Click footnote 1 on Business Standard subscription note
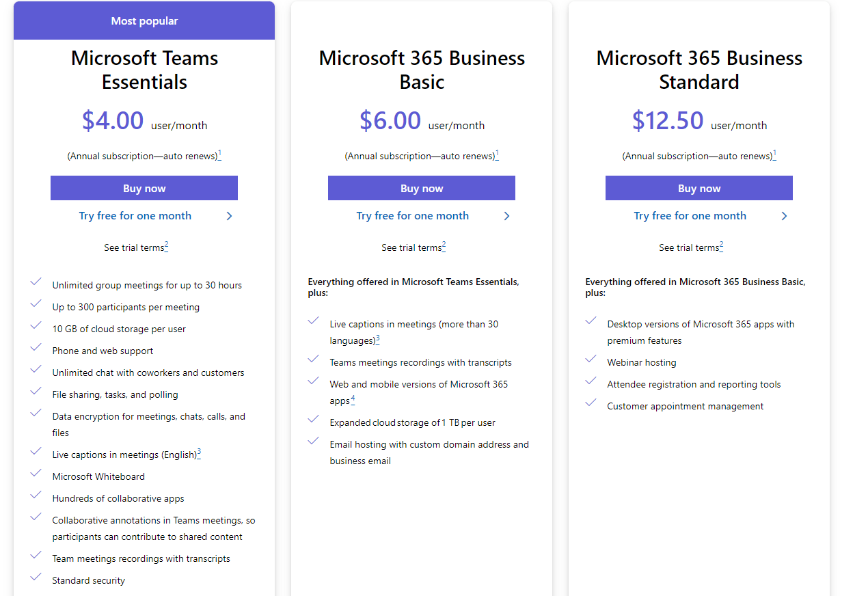This screenshot has height=596, width=868. 774,152
